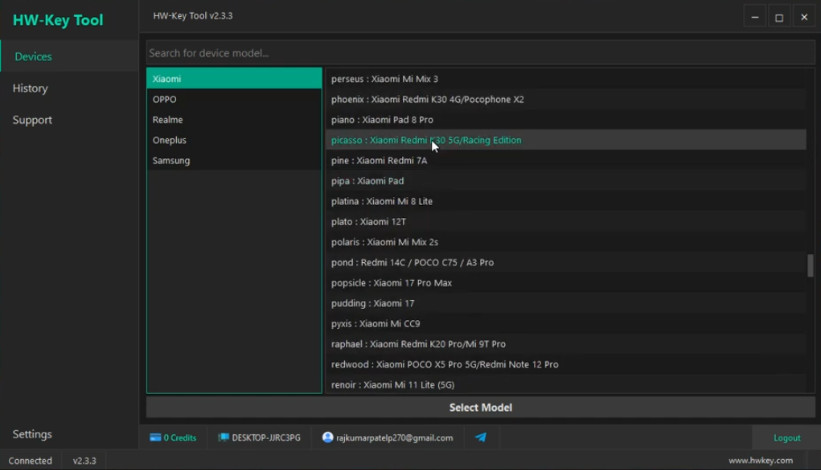Click the device list scrollbar thumb
This screenshot has width=821, height=470.
pos(811,265)
